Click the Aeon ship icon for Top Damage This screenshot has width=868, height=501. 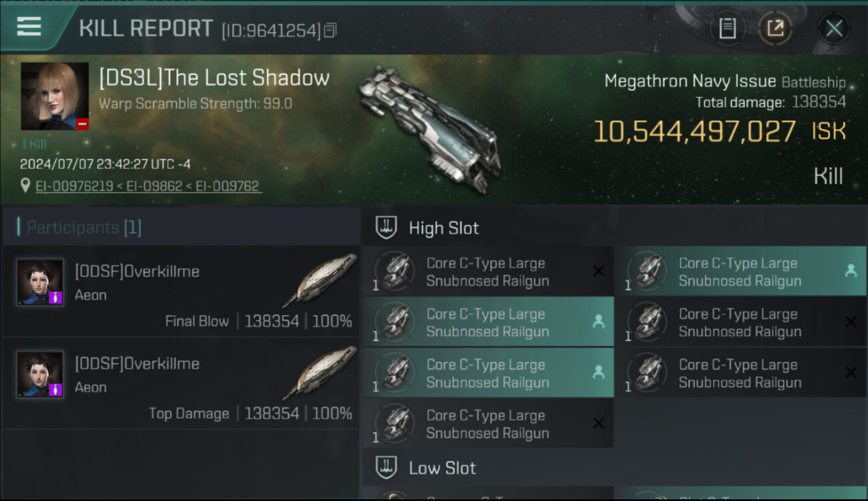(320, 371)
